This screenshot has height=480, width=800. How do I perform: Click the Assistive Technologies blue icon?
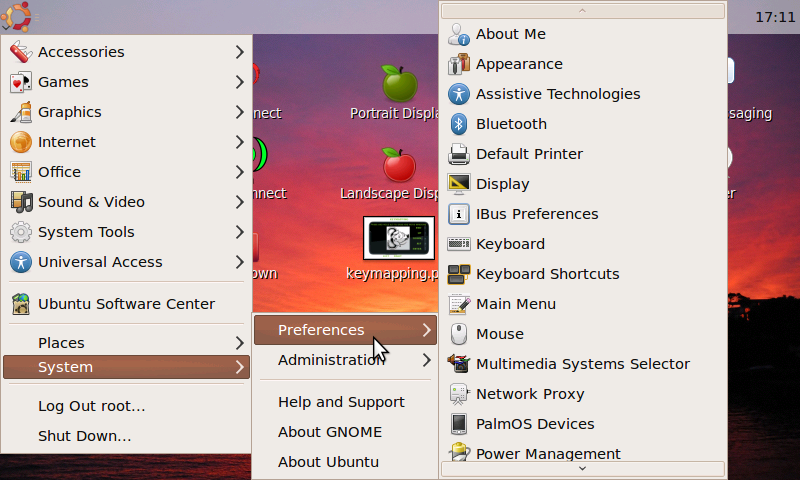459,94
